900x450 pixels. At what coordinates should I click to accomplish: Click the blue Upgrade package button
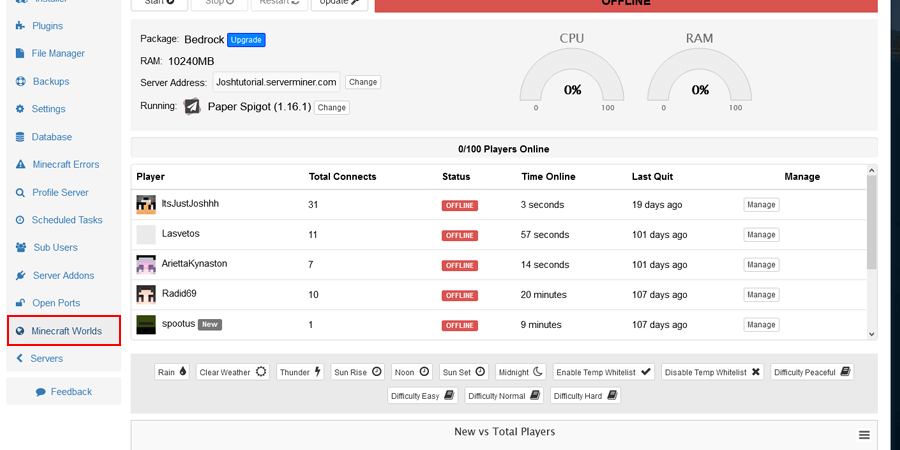[x=246, y=40]
